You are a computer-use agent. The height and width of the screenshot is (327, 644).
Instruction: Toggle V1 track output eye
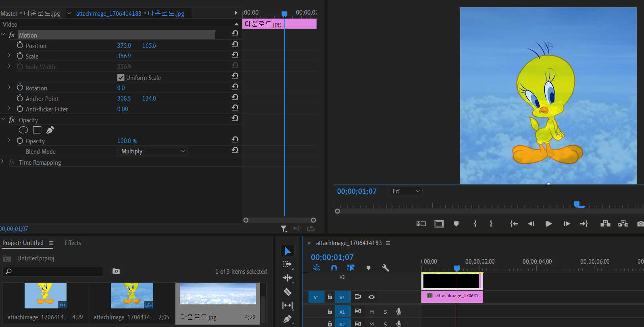tap(371, 297)
